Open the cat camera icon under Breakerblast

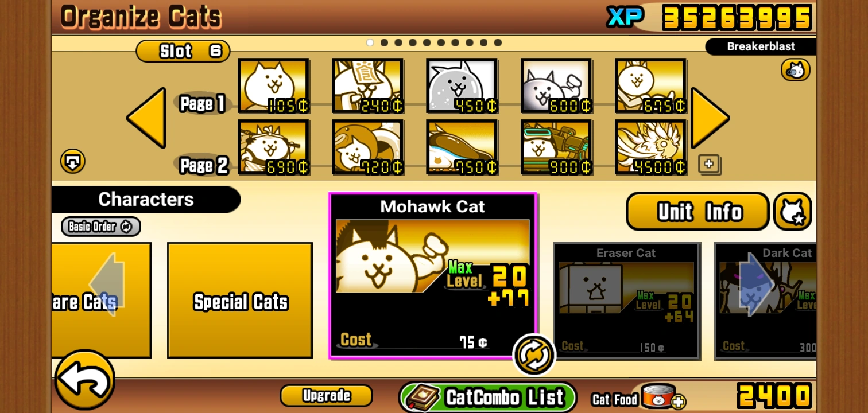point(796,71)
